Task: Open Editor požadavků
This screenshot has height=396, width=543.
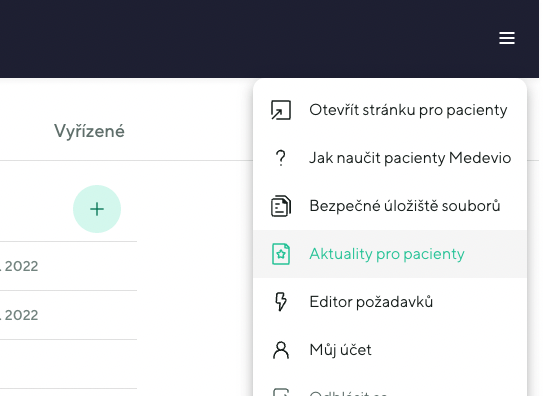Action: (390, 302)
